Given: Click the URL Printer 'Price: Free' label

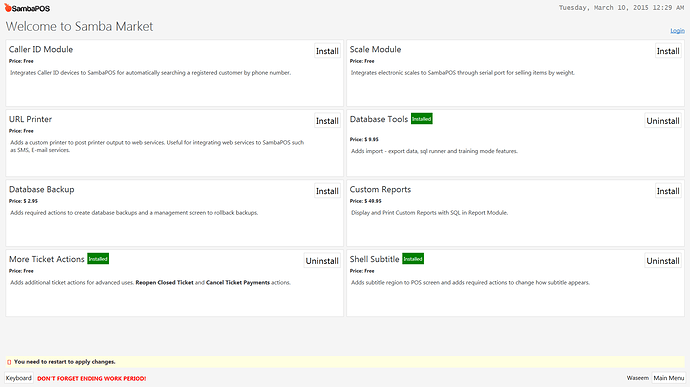Looking at the screenshot, I should tap(21, 131).
